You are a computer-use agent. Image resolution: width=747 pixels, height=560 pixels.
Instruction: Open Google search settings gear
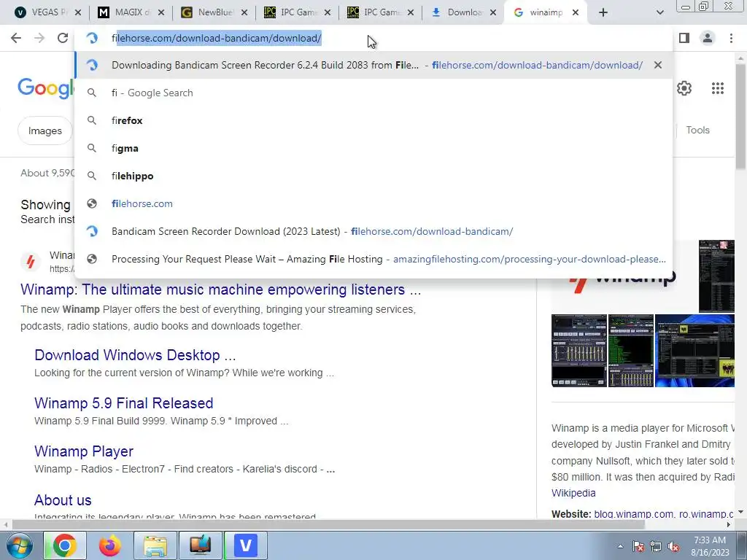click(x=684, y=88)
